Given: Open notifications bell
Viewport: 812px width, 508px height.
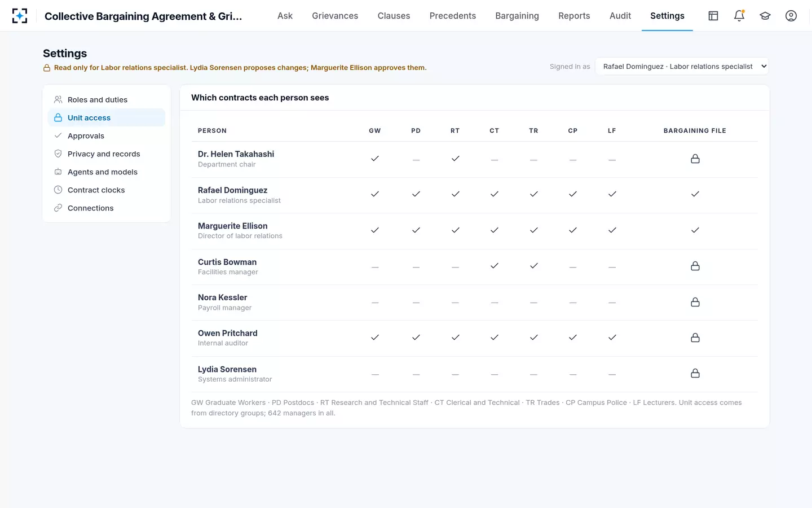Looking at the screenshot, I should pyautogui.click(x=739, y=16).
